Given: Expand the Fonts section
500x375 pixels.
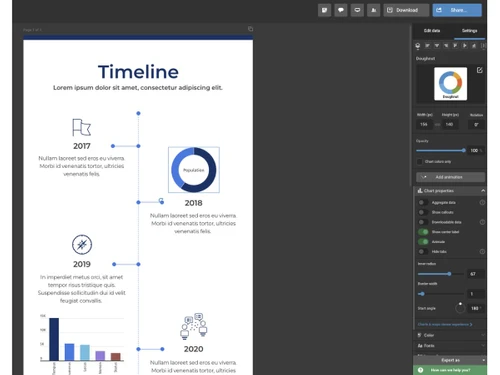Looking at the screenshot, I should click(x=450, y=346).
